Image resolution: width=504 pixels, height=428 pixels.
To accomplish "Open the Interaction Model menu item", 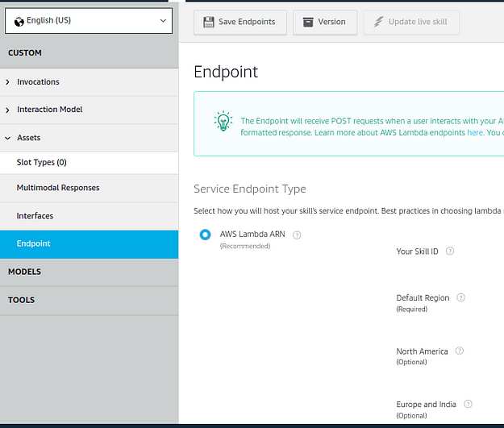I will pyautogui.click(x=89, y=110).
